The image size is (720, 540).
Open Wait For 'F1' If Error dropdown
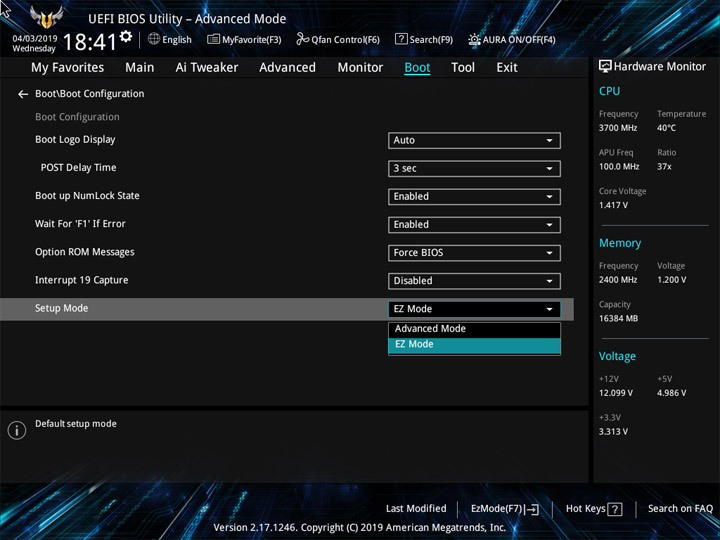[x=474, y=225]
